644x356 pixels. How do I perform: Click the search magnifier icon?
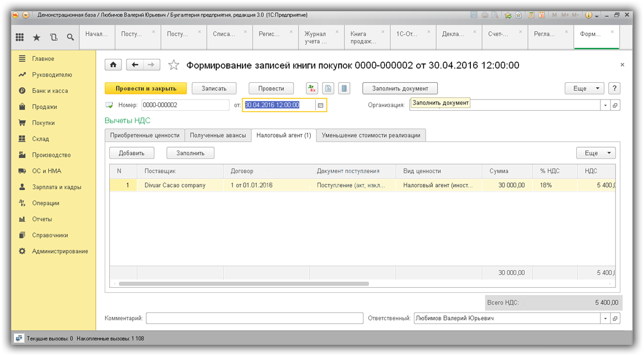pyautogui.click(x=71, y=38)
